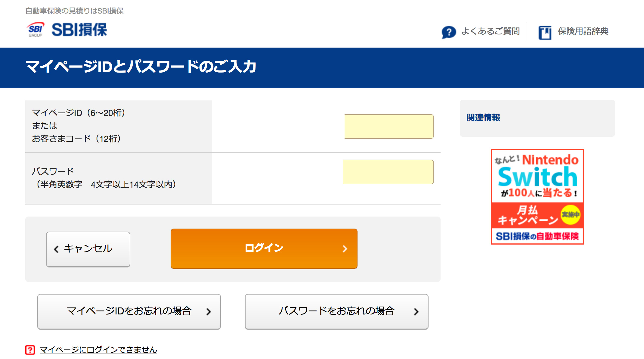Open the よくあるご質問 link
The height and width of the screenshot is (359, 644).
click(490, 31)
